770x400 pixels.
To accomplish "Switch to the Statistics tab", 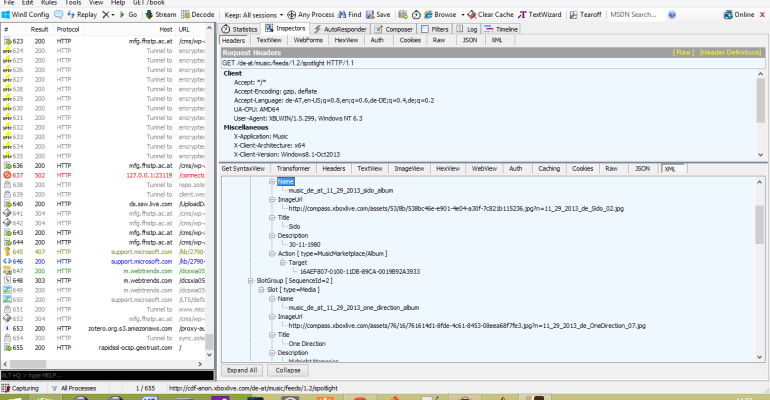I will click(239, 29).
